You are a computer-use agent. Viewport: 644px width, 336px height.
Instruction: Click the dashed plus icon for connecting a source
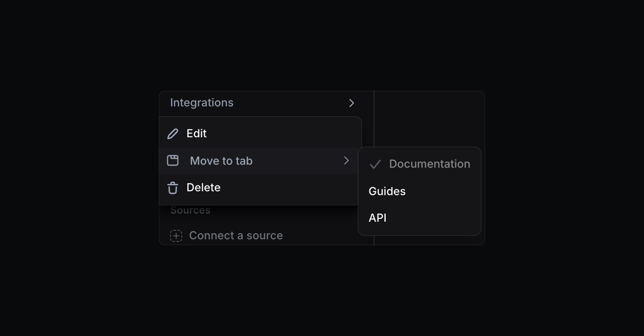pyautogui.click(x=176, y=236)
